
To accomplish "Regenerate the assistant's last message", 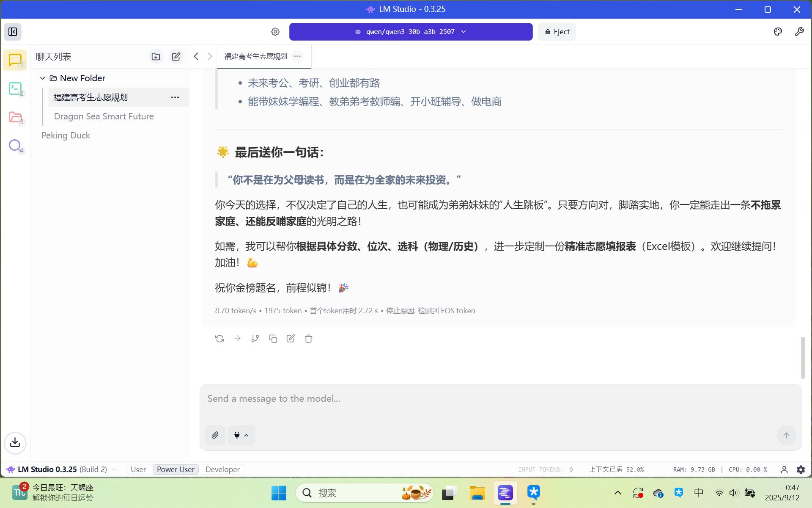I will click(219, 339).
